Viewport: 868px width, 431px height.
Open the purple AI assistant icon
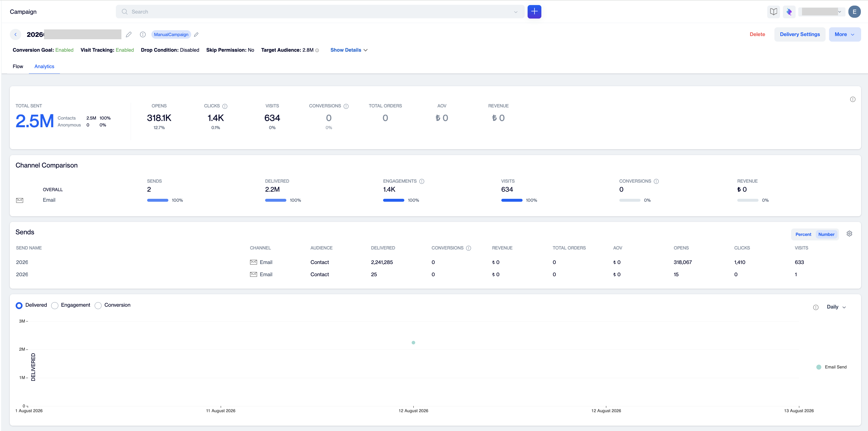pyautogui.click(x=789, y=12)
